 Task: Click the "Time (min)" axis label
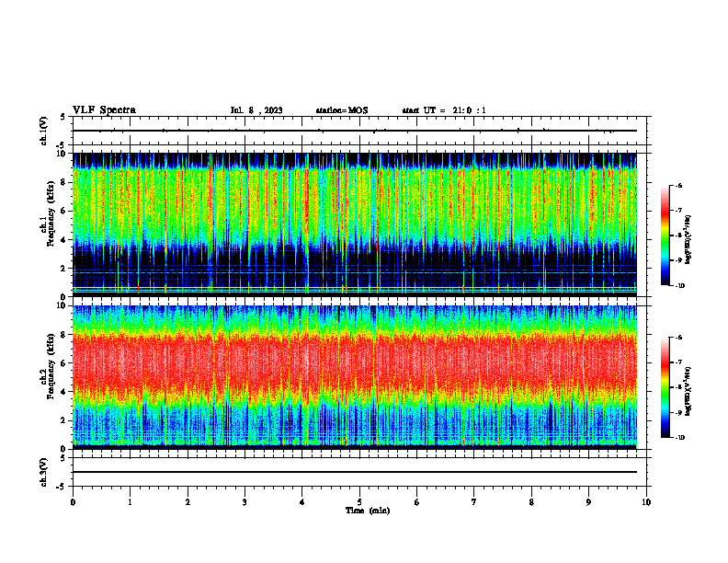[368, 511]
